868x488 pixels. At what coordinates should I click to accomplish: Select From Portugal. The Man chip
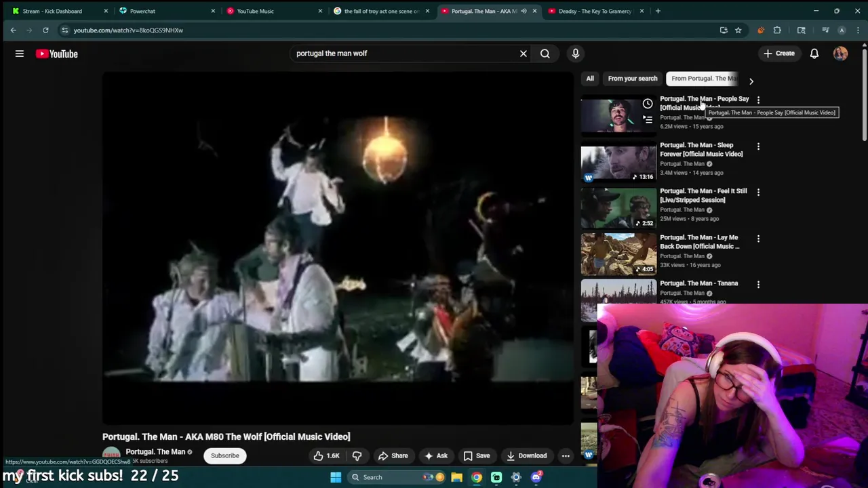[703, 79]
